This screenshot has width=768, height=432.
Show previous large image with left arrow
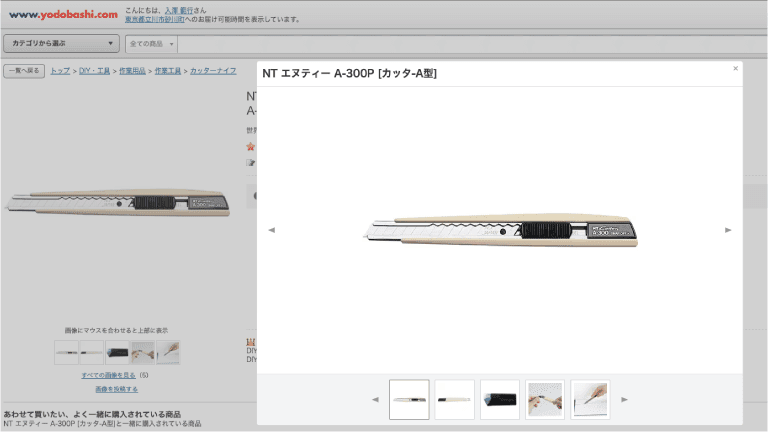[272, 230]
